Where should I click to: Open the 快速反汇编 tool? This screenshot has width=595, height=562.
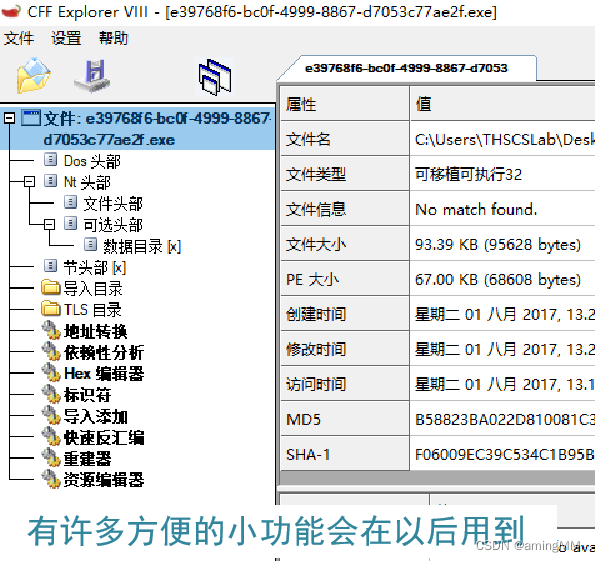[x=104, y=438]
